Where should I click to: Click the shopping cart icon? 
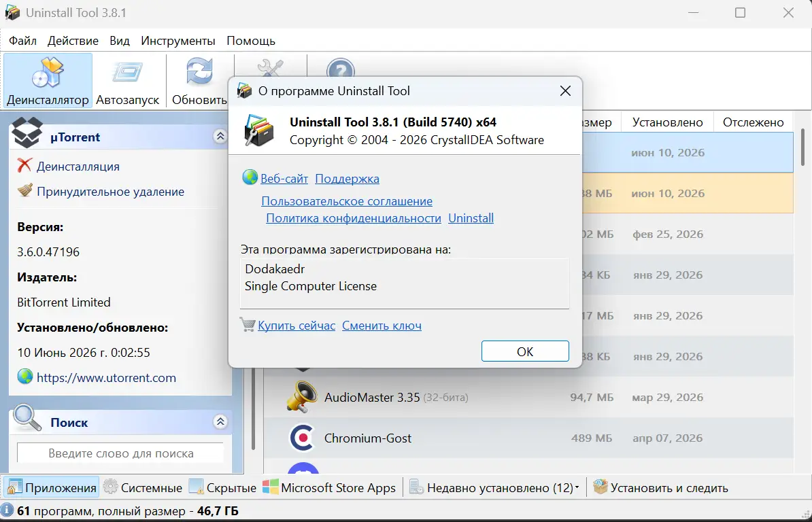(x=248, y=324)
